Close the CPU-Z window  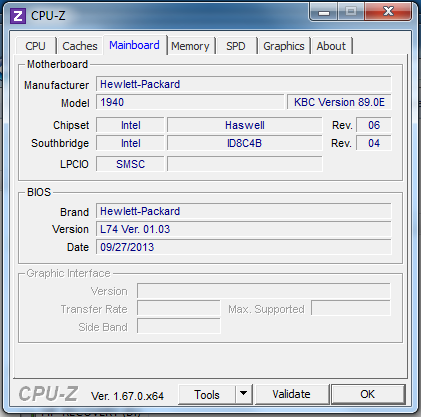388,12
